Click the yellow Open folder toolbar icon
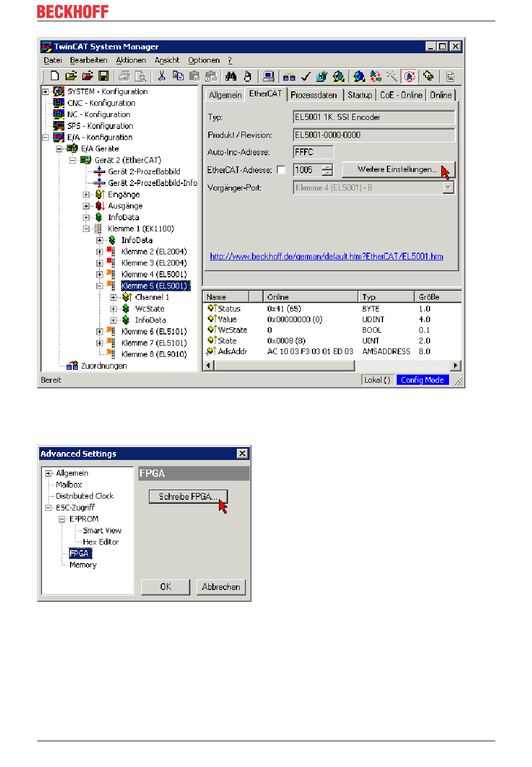This screenshot has height=767, width=532. tap(71, 76)
